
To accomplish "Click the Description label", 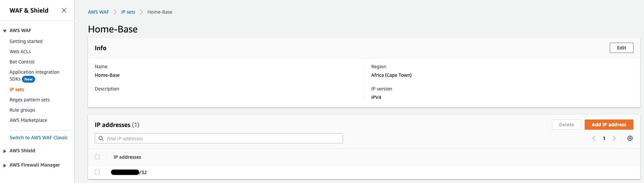I will point(107,89).
